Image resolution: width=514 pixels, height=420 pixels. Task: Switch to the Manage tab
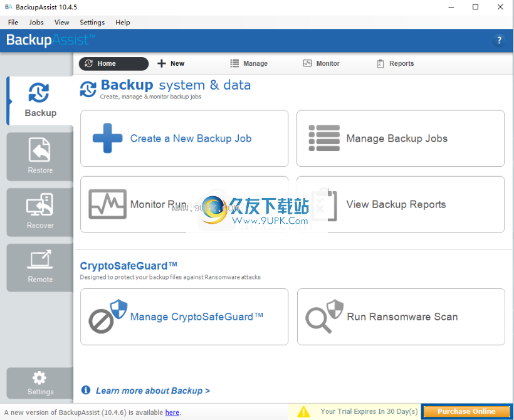[249, 63]
